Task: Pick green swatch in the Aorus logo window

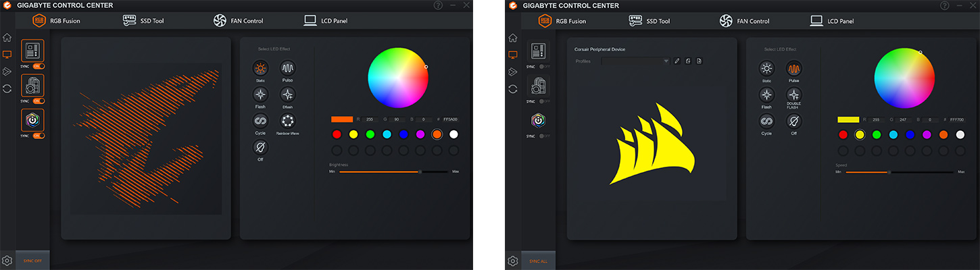Action: (370, 134)
